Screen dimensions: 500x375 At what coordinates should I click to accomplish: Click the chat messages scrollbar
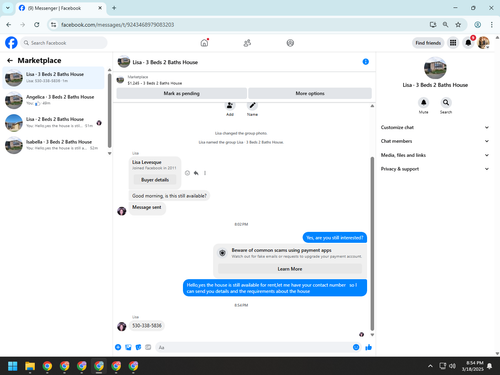click(372, 243)
